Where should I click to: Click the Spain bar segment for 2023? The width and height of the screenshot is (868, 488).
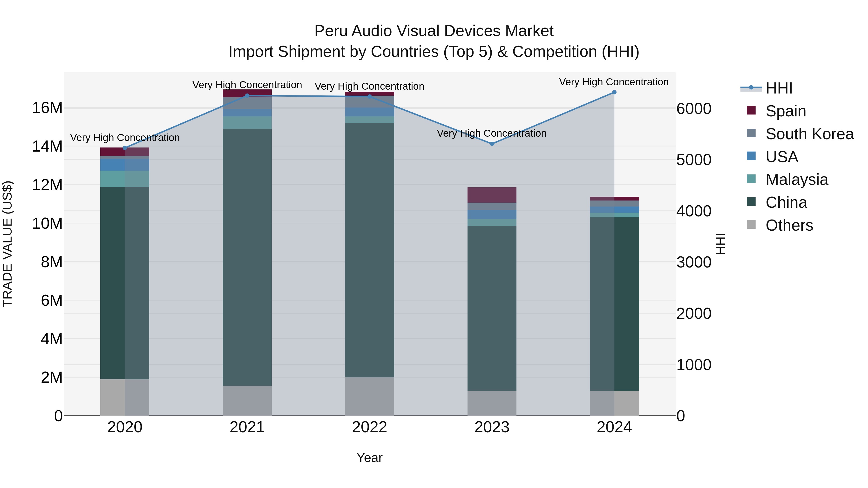point(492,195)
